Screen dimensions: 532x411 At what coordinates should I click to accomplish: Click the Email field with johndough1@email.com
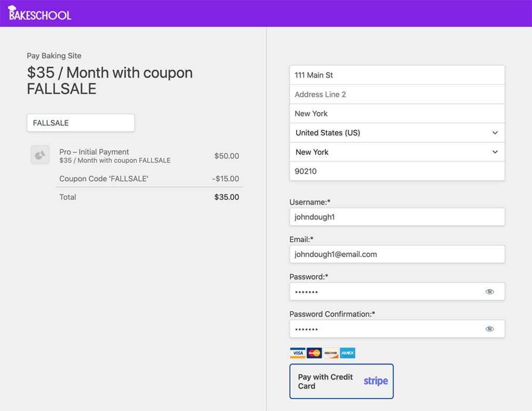397,255
